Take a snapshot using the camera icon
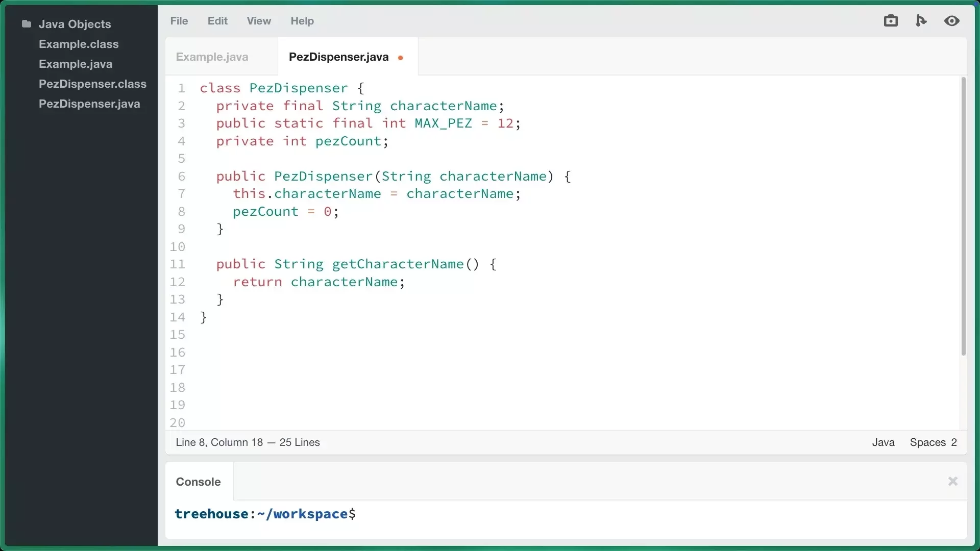 point(891,21)
